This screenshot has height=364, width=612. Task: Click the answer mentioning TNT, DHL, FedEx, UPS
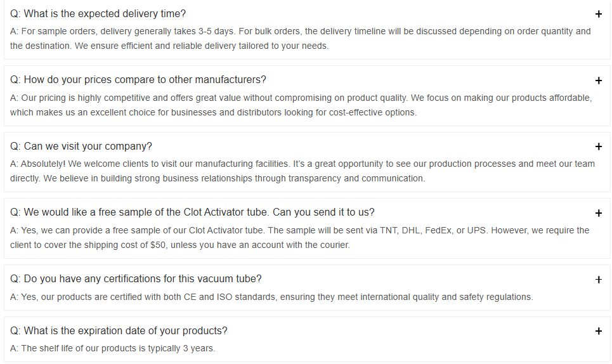(x=300, y=238)
